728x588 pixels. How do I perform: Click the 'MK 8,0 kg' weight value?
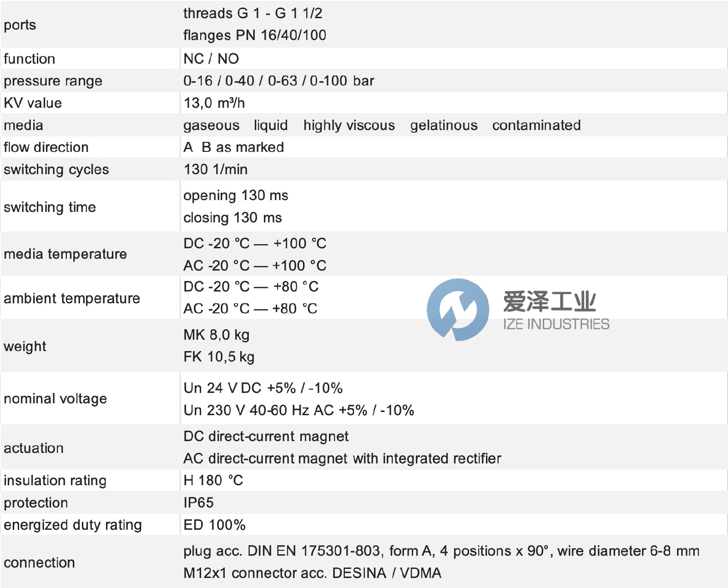coord(217,335)
